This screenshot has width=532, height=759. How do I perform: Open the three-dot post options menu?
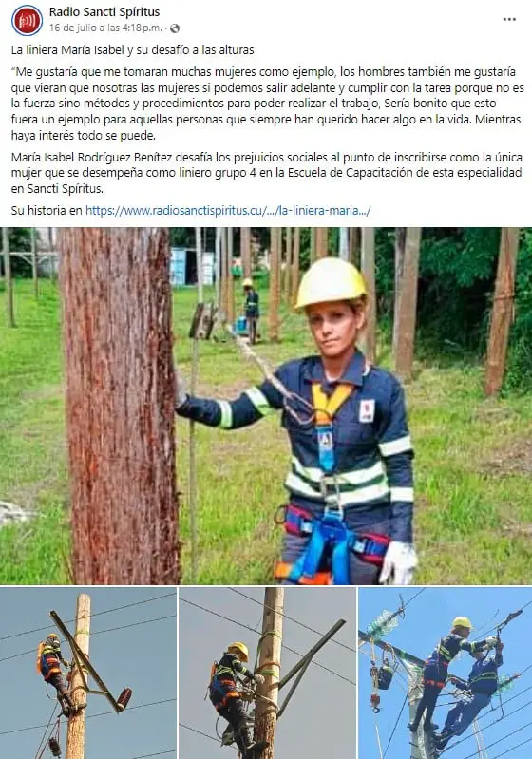pos(509,19)
